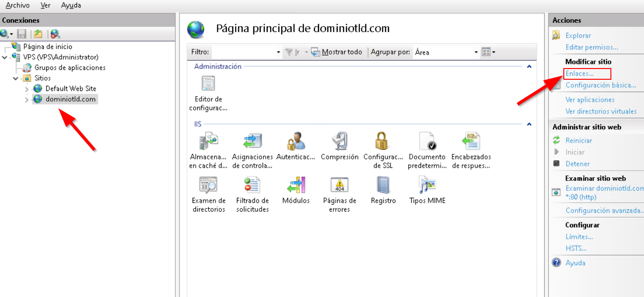Select Página de inicio in the tree
Image resolution: width=644 pixels, height=297 pixels.
[48, 47]
